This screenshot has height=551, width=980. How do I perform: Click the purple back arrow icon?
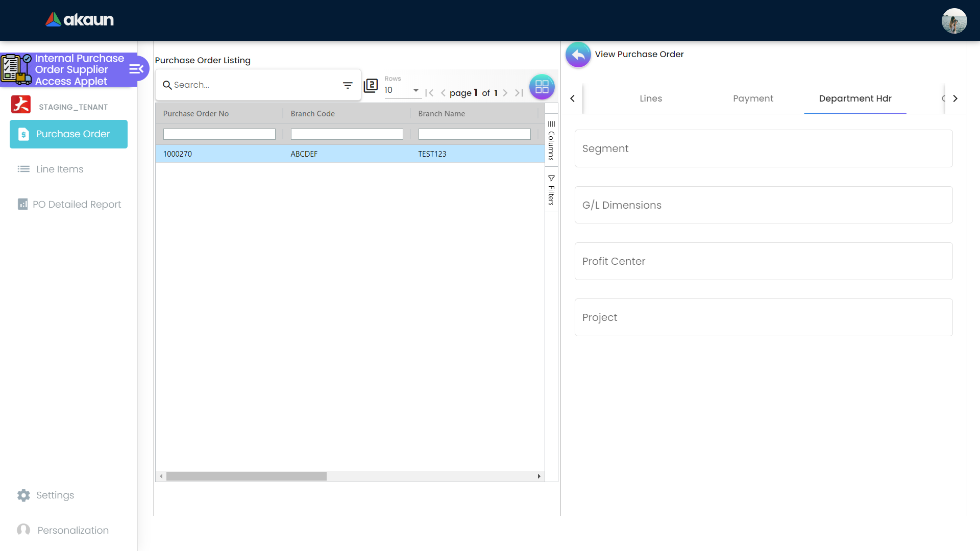pyautogui.click(x=578, y=55)
